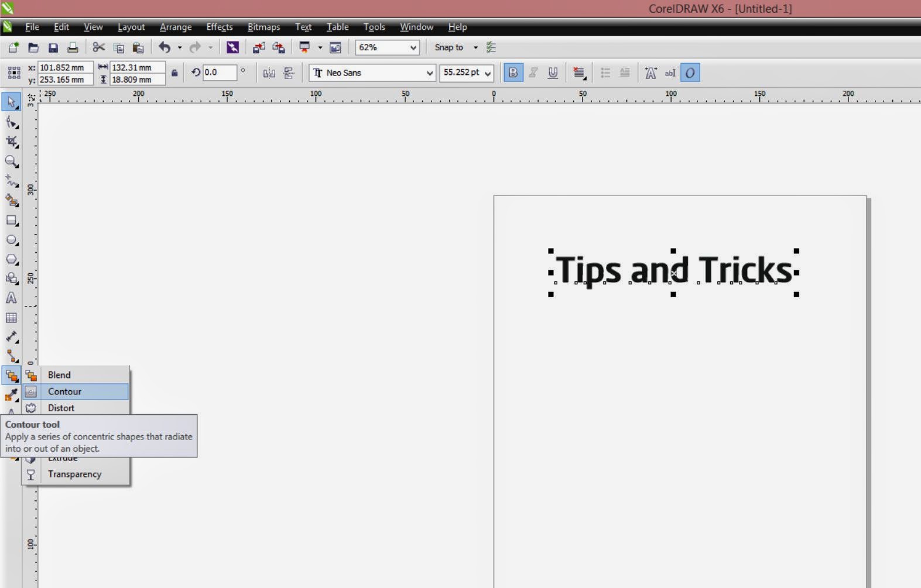Select the Text tool
Screen dimensions: 921x588
pos(11,298)
